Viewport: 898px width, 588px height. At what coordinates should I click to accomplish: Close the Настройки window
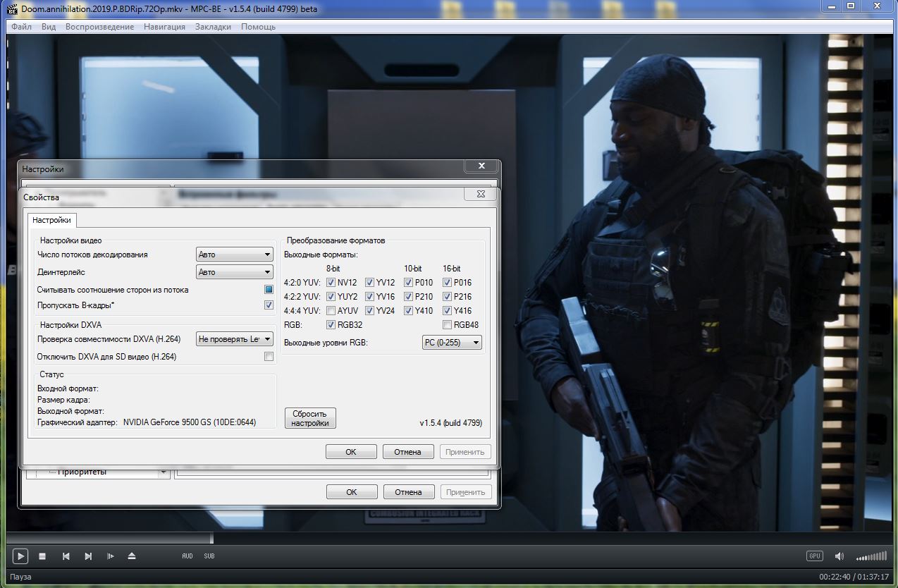pyautogui.click(x=481, y=166)
